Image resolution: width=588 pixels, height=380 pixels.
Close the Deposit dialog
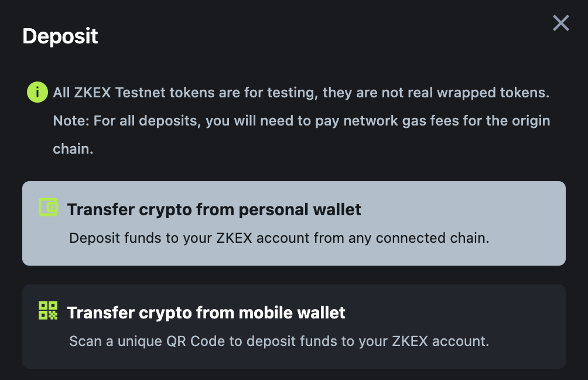coord(560,23)
